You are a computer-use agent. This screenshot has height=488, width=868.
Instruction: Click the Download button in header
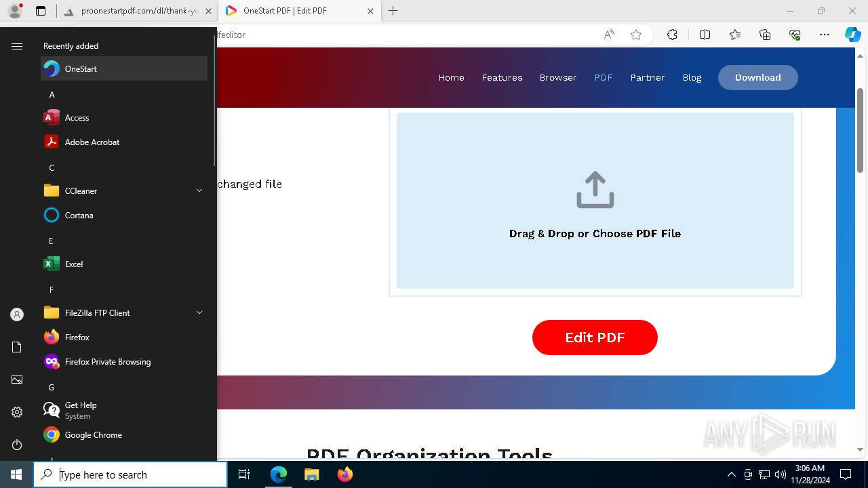point(758,77)
